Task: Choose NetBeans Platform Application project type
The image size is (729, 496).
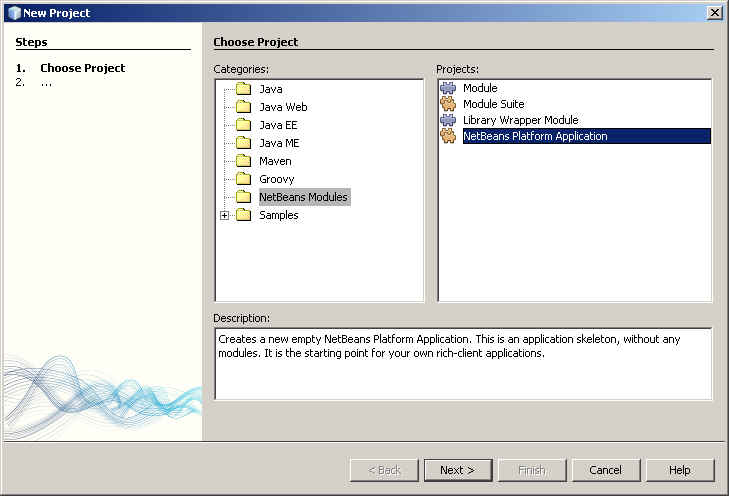Action: (587, 136)
